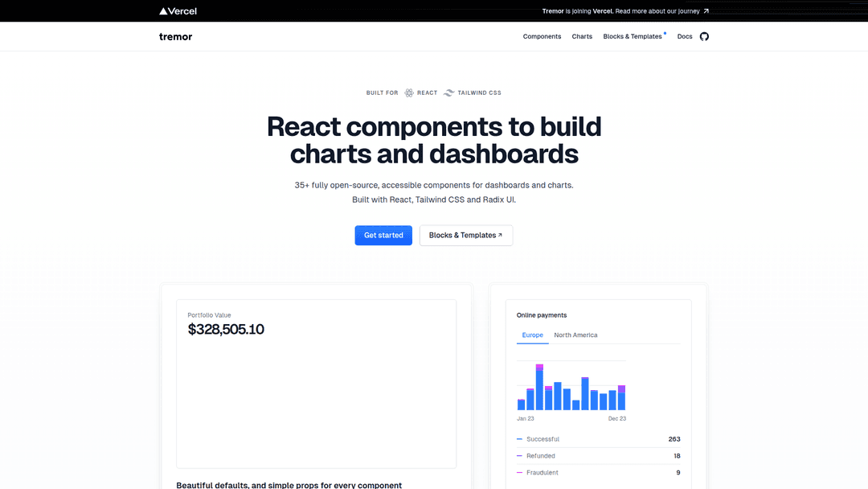Click the blue dot beside Blocks & Templates
The height and width of the screenshot is (489, 868).
click(x=665, y=33)
